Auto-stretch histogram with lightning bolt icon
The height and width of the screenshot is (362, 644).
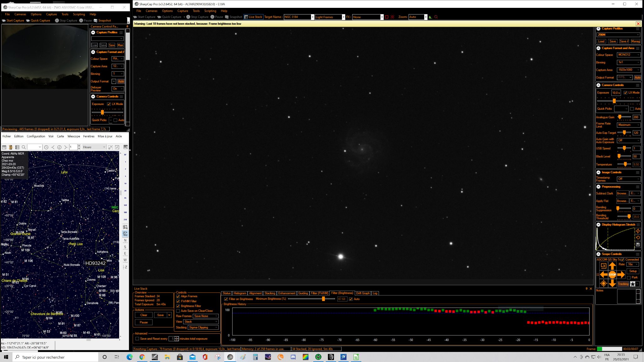[638, 231]
